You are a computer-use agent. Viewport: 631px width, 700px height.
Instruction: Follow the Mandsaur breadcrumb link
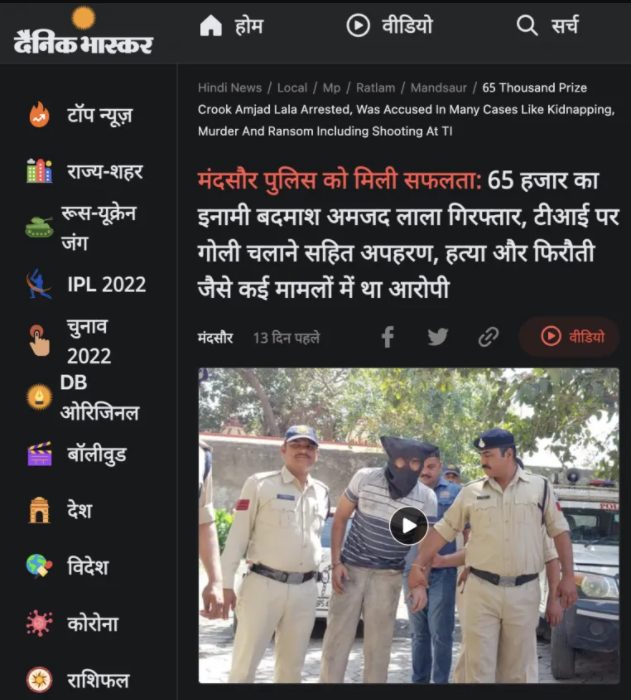[x=439, y=88]
